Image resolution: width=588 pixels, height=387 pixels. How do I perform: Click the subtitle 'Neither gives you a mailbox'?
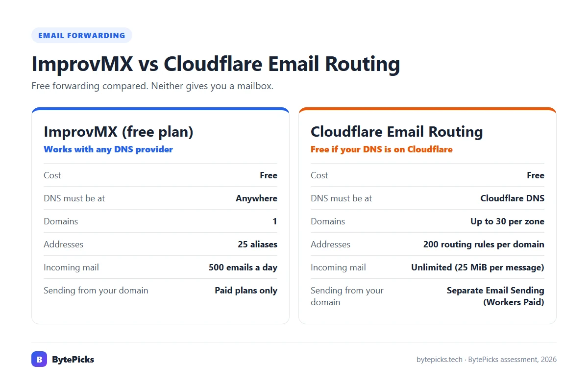[212, 86]
